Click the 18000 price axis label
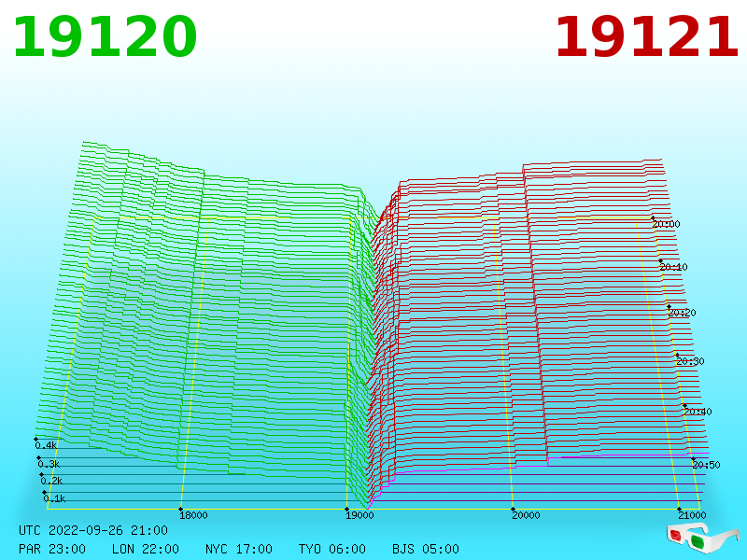 pyautogui.click(x=193, y=515)
